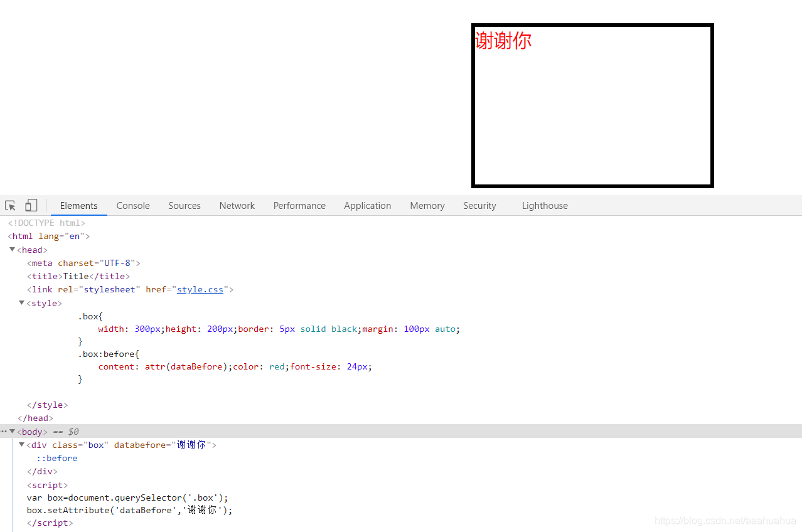Open the style.css stylesheet link
The width and height of the screenshot is (802, 532).
200,290
